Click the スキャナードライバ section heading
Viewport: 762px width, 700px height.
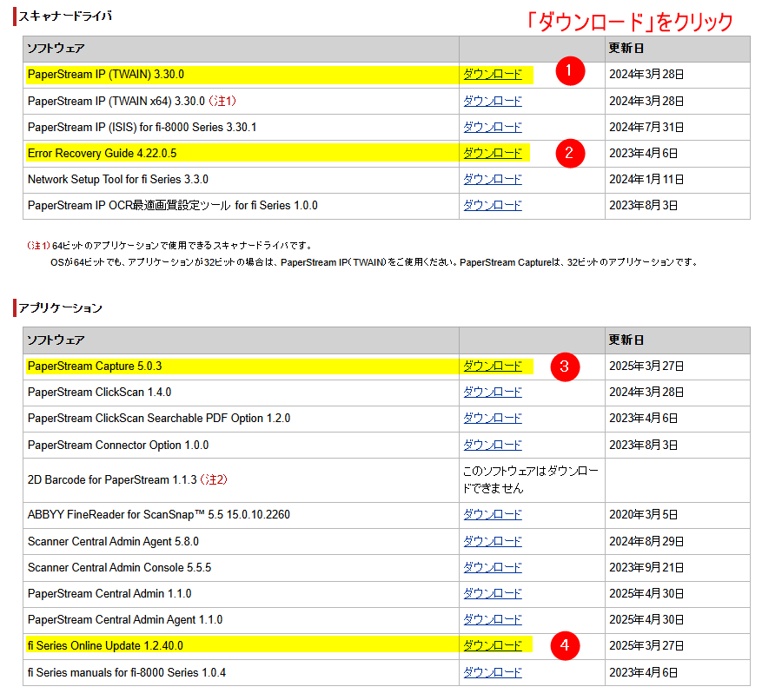pyautogui.click(x=65, y=16)
